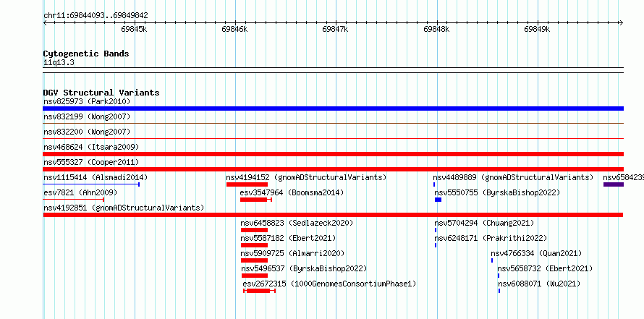Viewport: 644px width, 319px height.
Task: Open nsv4194152 (gnomADStructuralVariants) label
Action: click(306, 177)
